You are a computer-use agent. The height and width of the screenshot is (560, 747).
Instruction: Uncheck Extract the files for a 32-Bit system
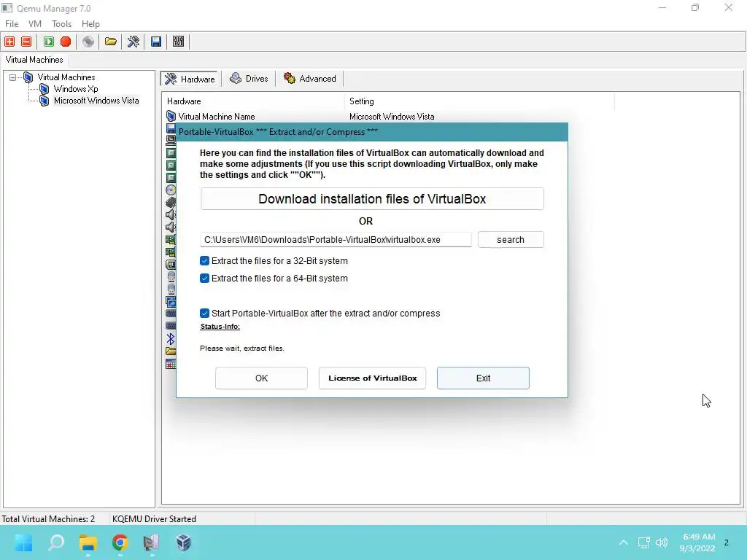point(204,260)
